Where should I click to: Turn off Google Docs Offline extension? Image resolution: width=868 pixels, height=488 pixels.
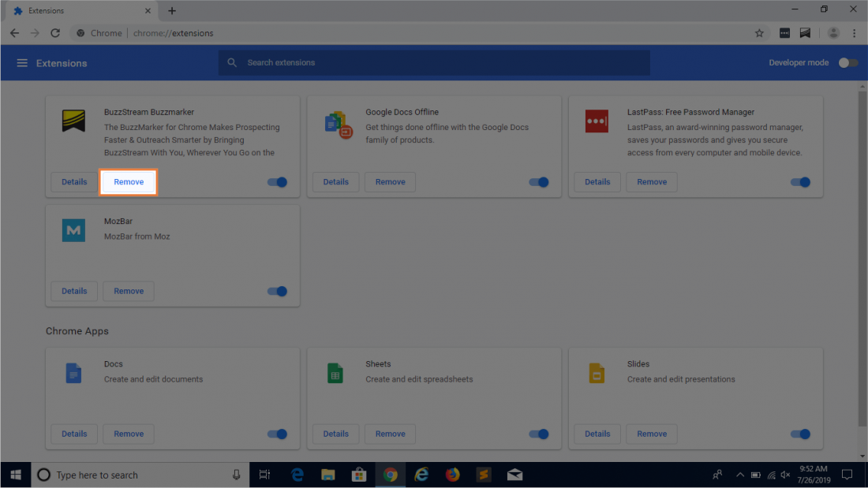[538, 182]
